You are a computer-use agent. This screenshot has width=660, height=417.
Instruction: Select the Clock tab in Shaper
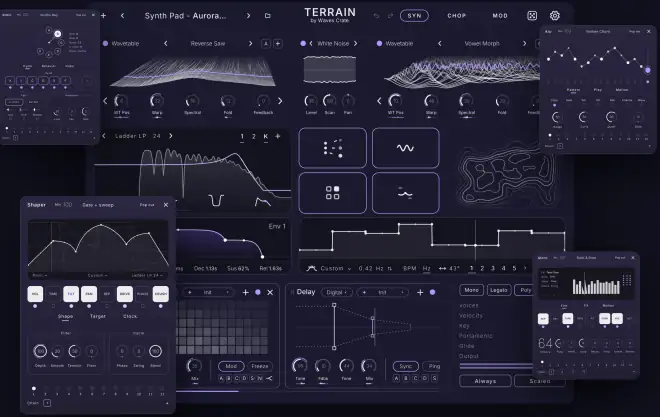coord(130,316)
